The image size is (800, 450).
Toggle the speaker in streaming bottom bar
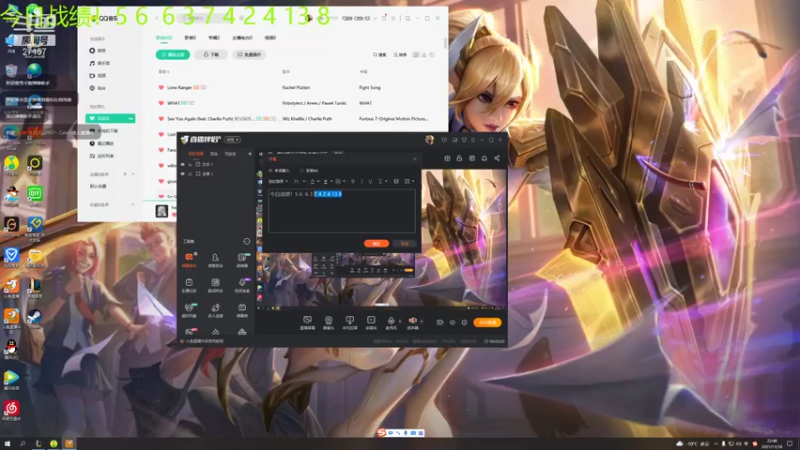click(412, 322)
